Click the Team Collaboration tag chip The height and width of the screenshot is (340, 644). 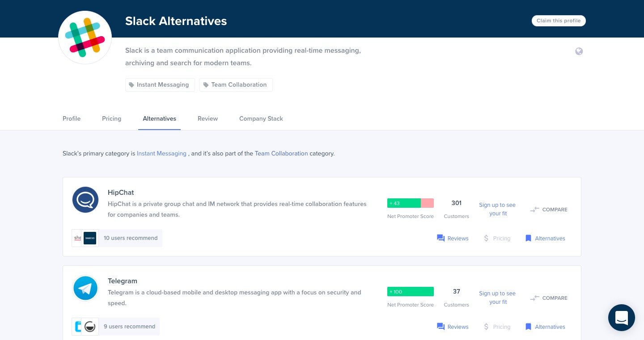click(236, 85)
